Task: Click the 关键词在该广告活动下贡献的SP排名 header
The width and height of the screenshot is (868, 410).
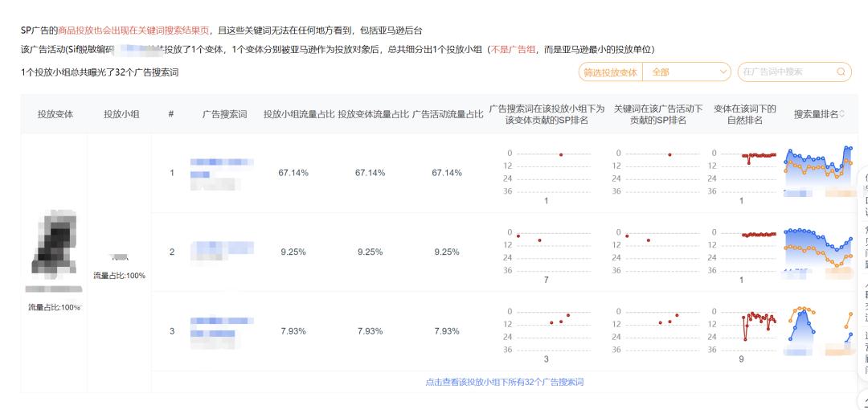Action: pyautogui.click(x=658, y=114)
